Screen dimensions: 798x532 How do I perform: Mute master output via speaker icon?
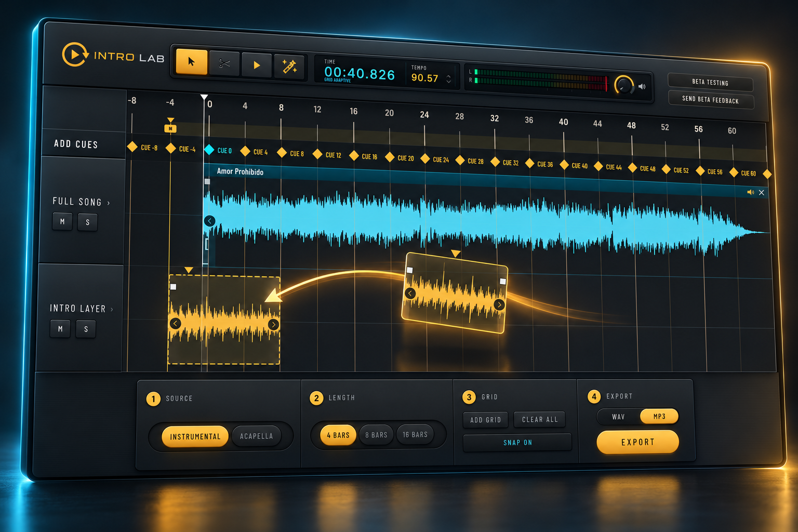[x=642, y=87]
